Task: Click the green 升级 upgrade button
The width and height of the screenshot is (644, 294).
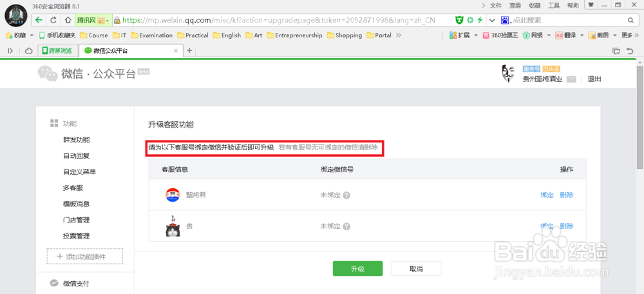Action: (357, 269)
